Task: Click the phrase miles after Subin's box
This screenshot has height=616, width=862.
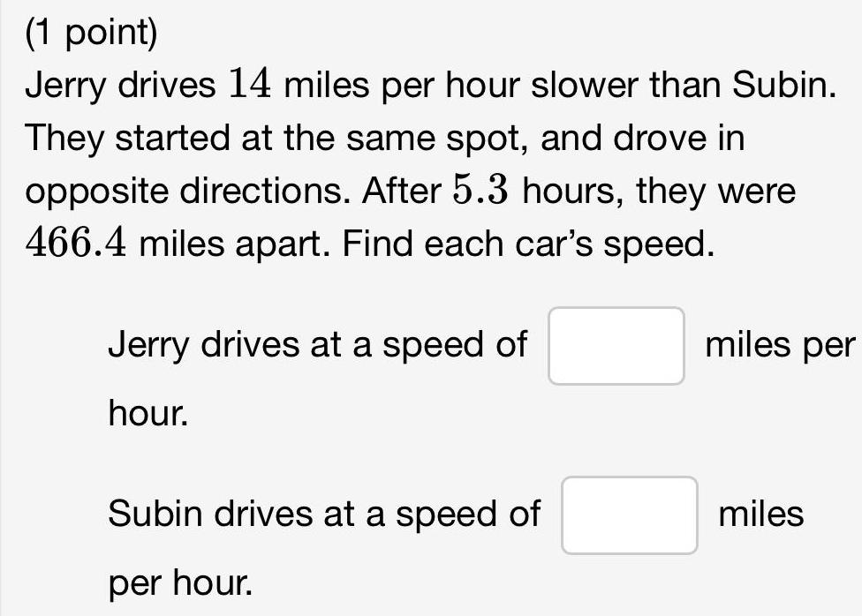Action: [763, 514]
